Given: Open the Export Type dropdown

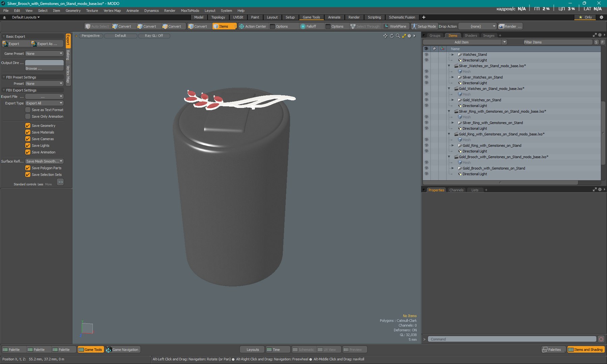Looking at the screenshot, I should (44, 103).
